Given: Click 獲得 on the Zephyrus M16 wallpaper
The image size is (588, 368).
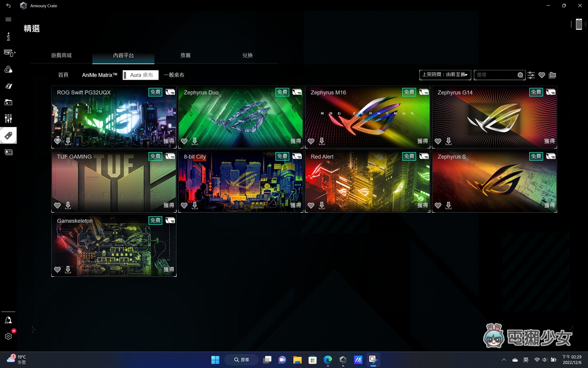Looking at the screenshot, I should coord(422,141).
